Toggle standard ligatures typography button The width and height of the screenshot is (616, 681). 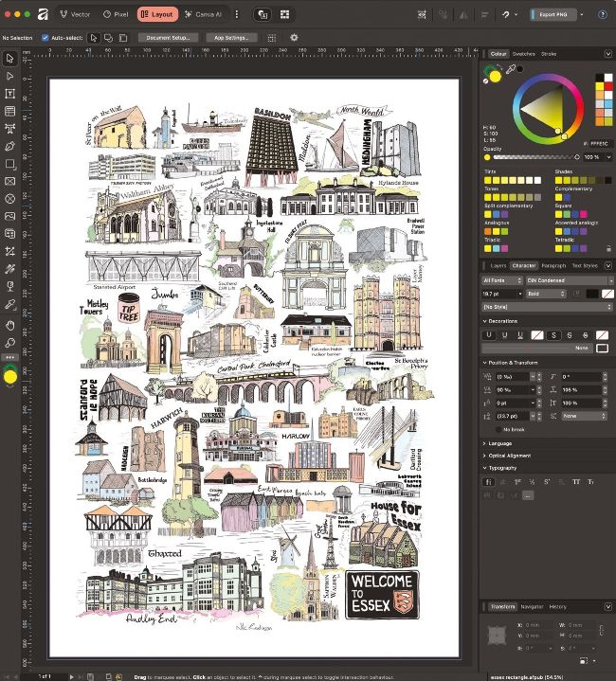(x=490, y=481)
